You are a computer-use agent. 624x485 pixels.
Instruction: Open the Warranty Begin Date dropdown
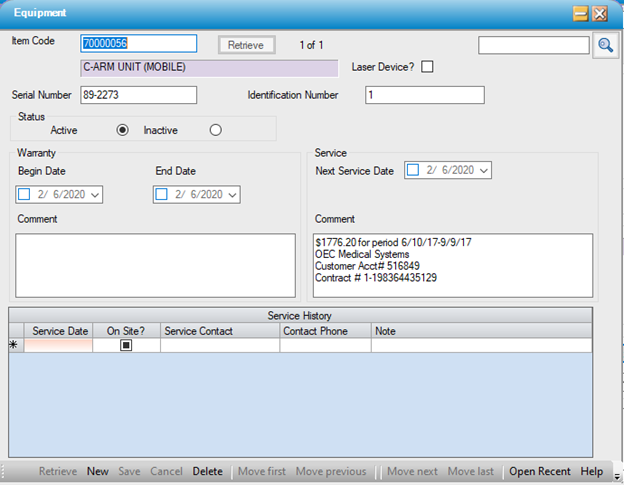point(96,195)
